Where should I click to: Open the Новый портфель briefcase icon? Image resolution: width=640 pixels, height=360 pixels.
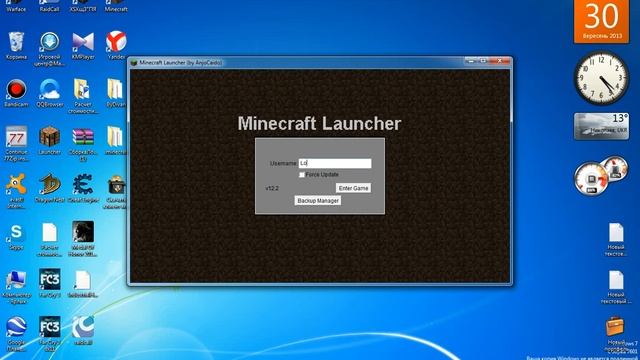click(x=615, y=327)
